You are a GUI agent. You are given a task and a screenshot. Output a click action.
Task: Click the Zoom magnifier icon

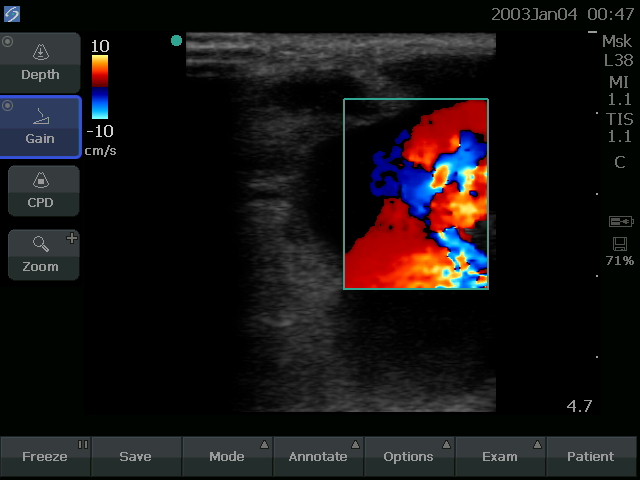[40, 245]
